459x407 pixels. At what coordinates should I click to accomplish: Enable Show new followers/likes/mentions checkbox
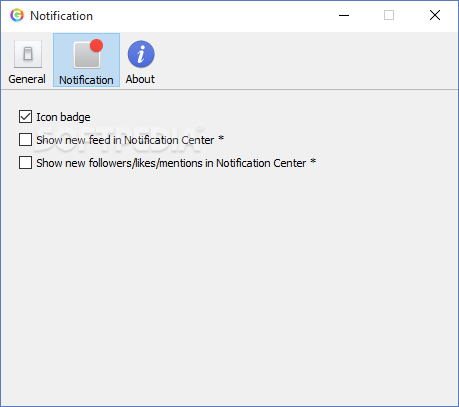pos(25,163)
